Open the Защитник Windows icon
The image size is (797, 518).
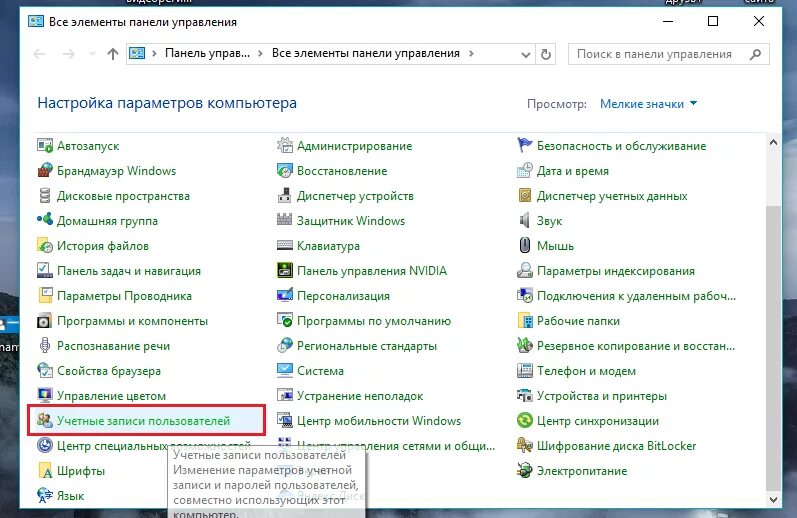(285, 221)
